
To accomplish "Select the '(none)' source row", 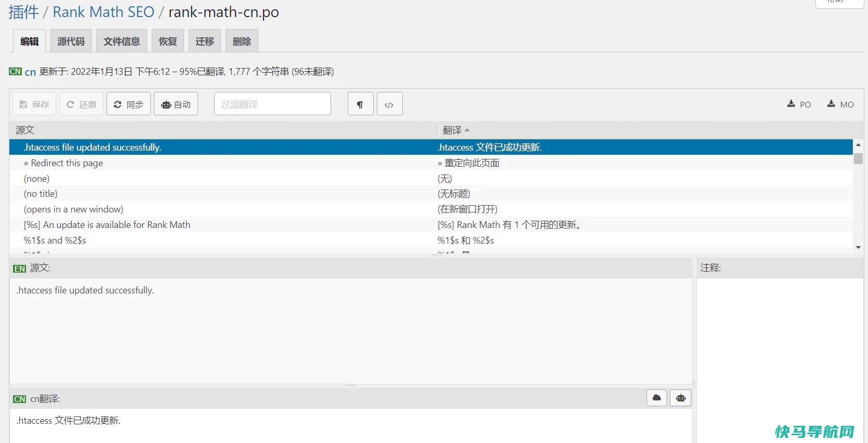I will [x=431, y=178].
